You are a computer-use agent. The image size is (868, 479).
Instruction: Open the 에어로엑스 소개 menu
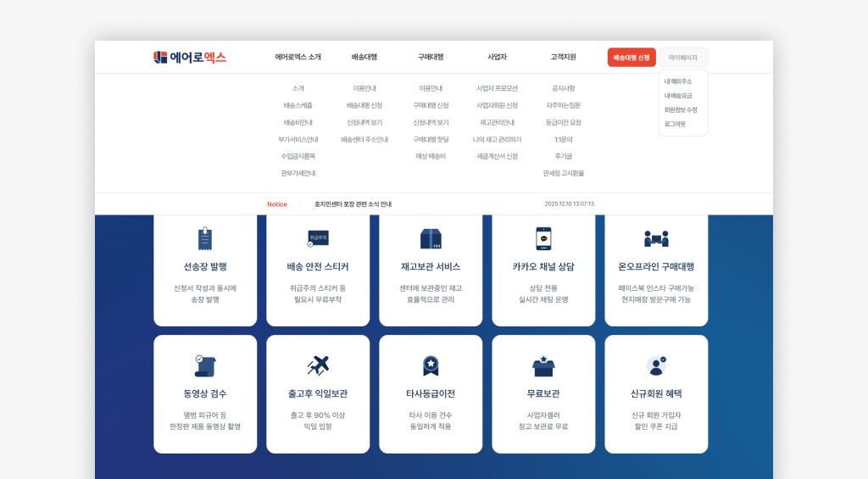298,57
